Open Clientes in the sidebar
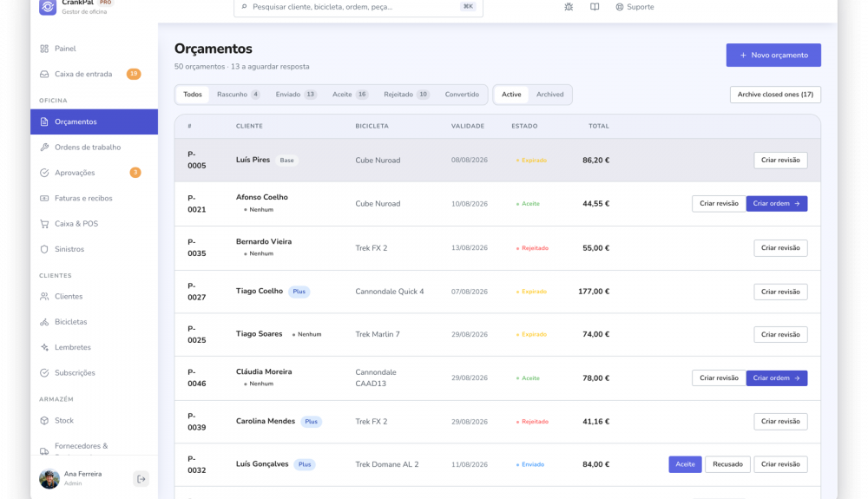 tap(94, 297)
